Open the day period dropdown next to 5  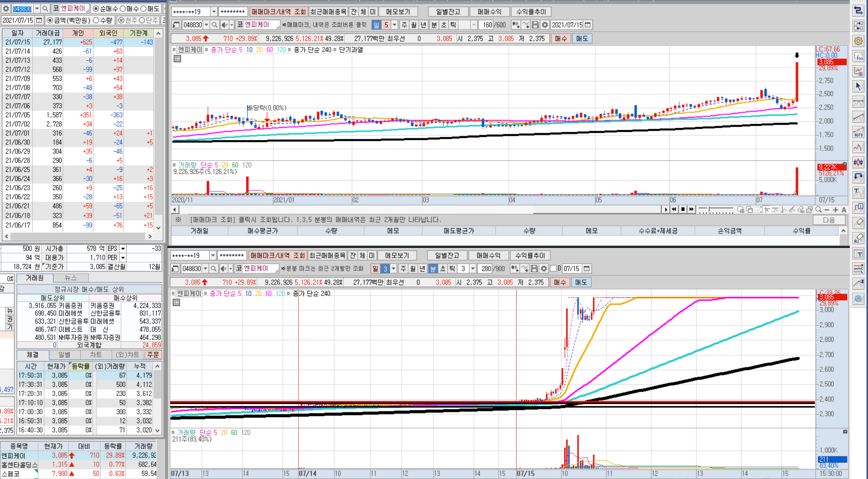point(394,25)
